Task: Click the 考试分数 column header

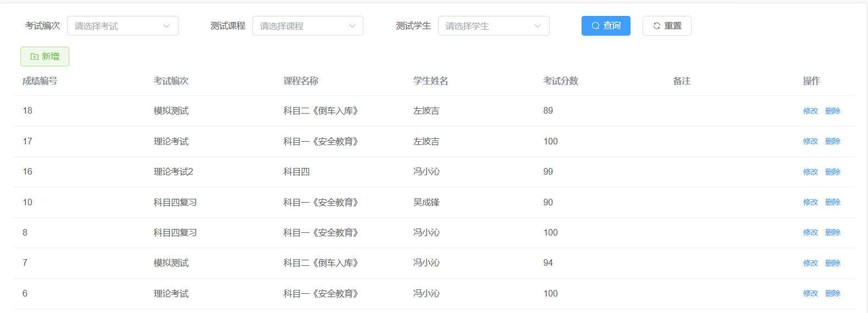Action: point(560,81)
